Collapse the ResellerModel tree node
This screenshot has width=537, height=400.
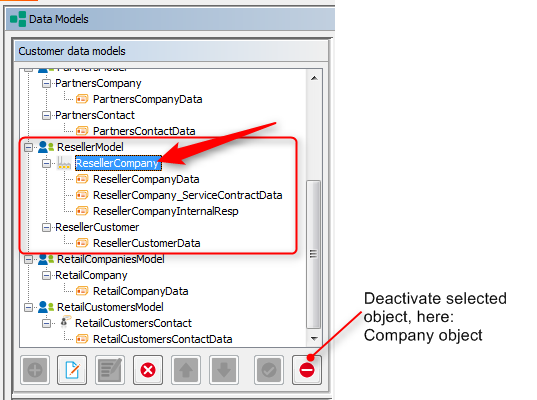[x=28, y=148]
